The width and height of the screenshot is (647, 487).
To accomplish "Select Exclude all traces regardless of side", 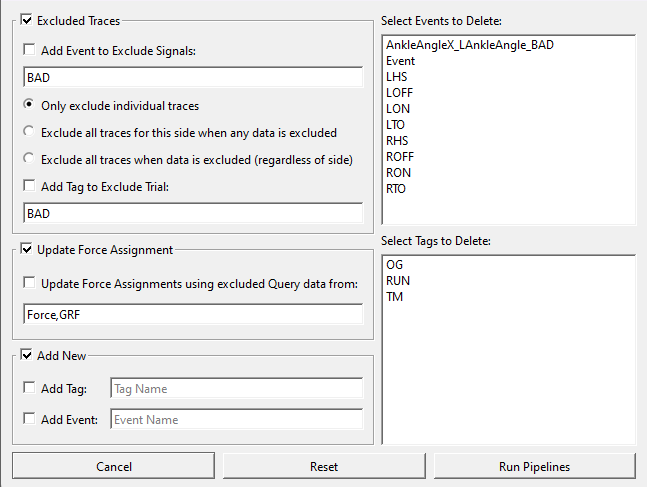I will pyautogui.click(x=28, y=159).
